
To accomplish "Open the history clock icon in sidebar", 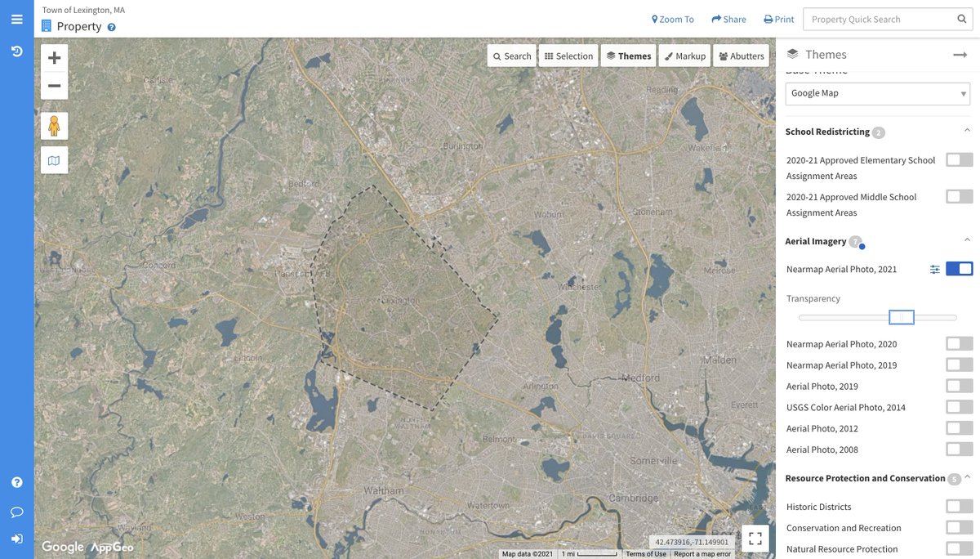I will 16,51.
